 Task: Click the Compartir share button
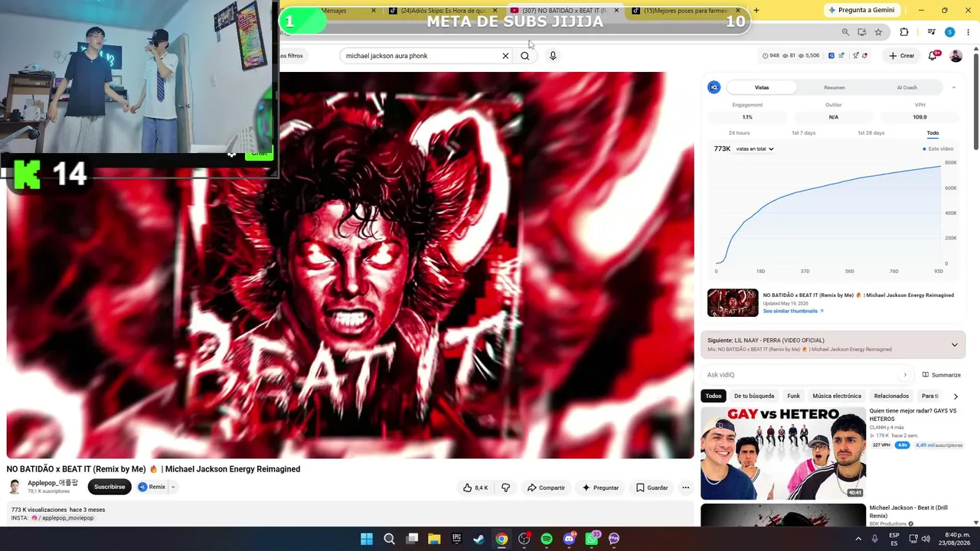click(x=546, y=487)
